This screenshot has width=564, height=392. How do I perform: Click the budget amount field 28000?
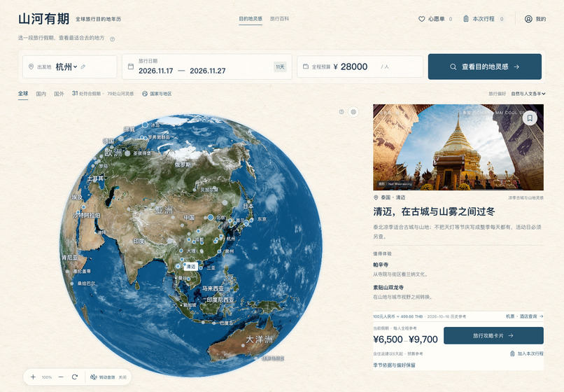tap(354, 66)
